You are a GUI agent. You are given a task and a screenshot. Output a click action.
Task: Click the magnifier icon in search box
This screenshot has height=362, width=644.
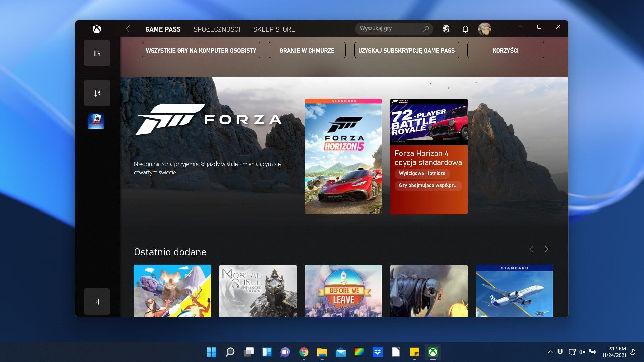[x=426, y=29]
